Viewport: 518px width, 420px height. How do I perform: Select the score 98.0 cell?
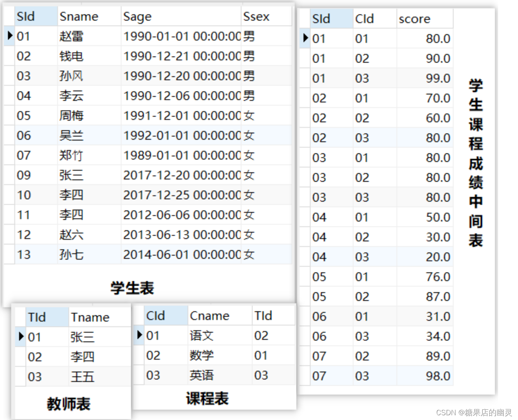pyautogui.click(x=425, y=376)
